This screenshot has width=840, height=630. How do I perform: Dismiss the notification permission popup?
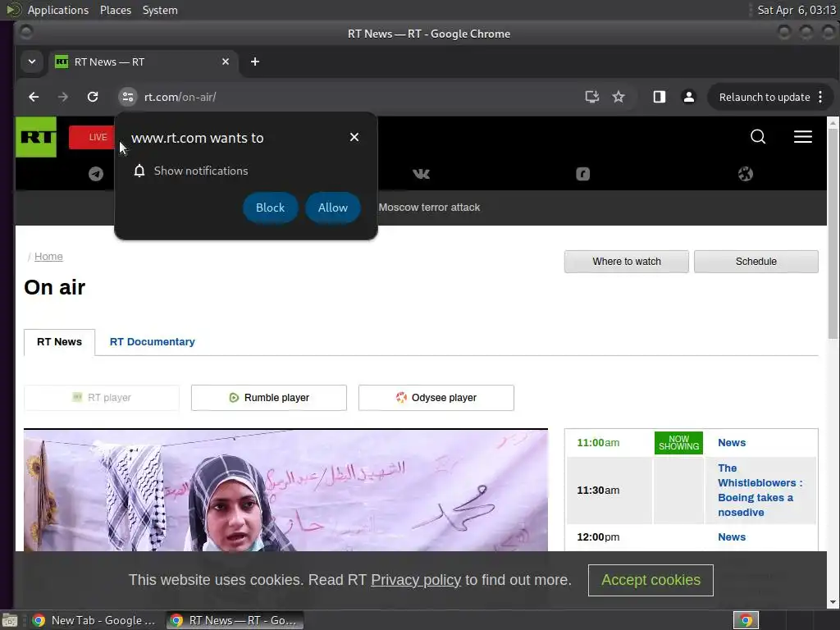pyautogui.click(x=354, y=137)
